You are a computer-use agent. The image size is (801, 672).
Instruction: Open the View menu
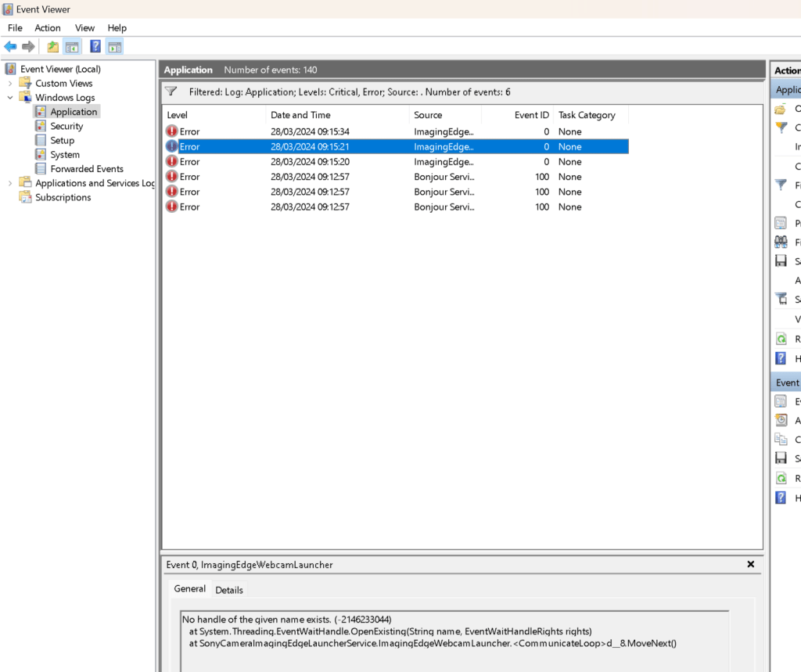[x=84, y=28]
